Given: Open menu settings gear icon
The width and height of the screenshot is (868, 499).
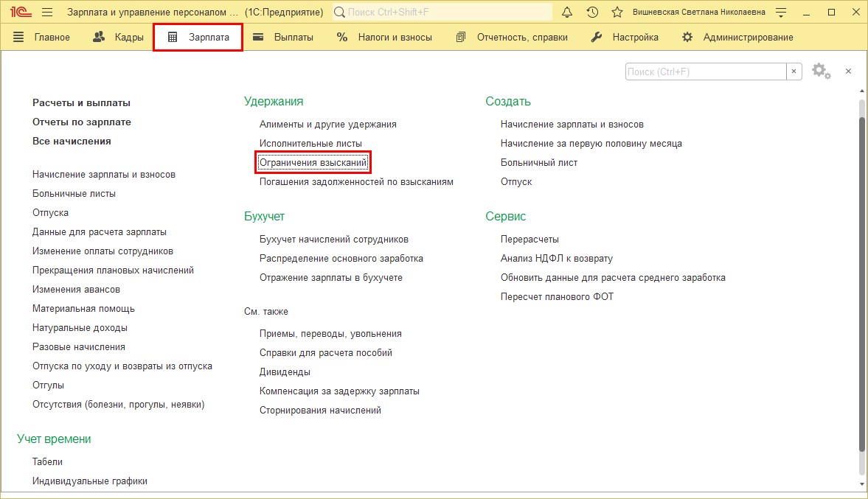Looking at the screenshot, I should click(821, 71).
